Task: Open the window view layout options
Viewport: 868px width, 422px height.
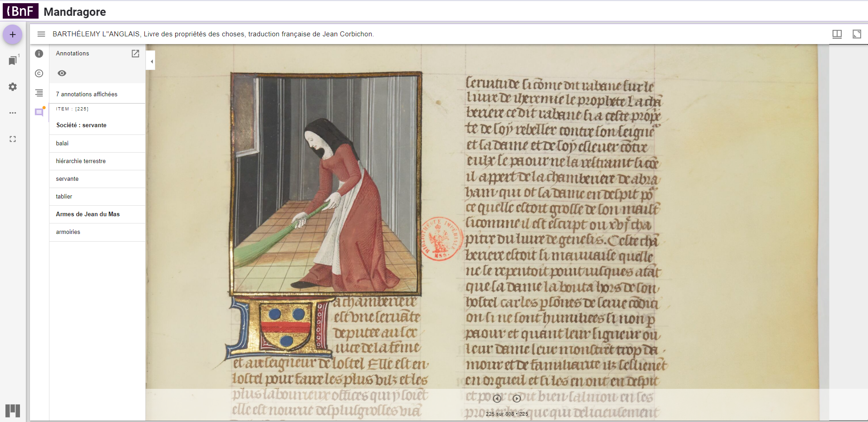Action: pyautogui.click(x=837, y=34)
